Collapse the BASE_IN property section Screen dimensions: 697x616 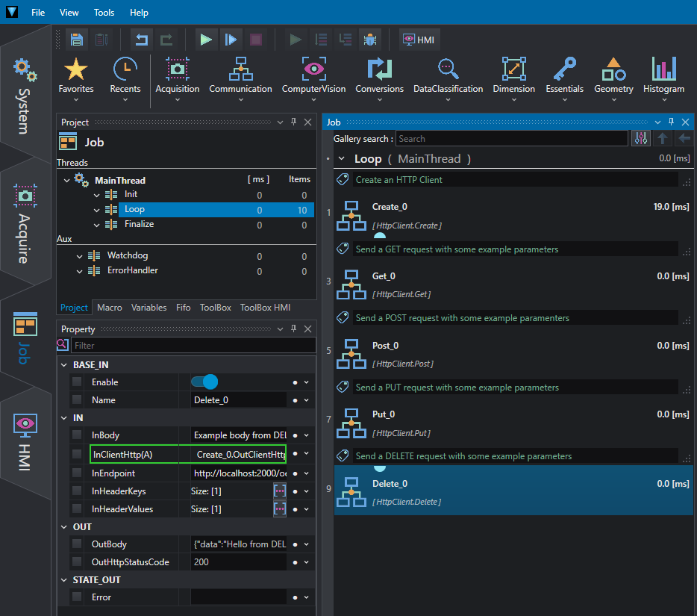click(x=64, y=364)
